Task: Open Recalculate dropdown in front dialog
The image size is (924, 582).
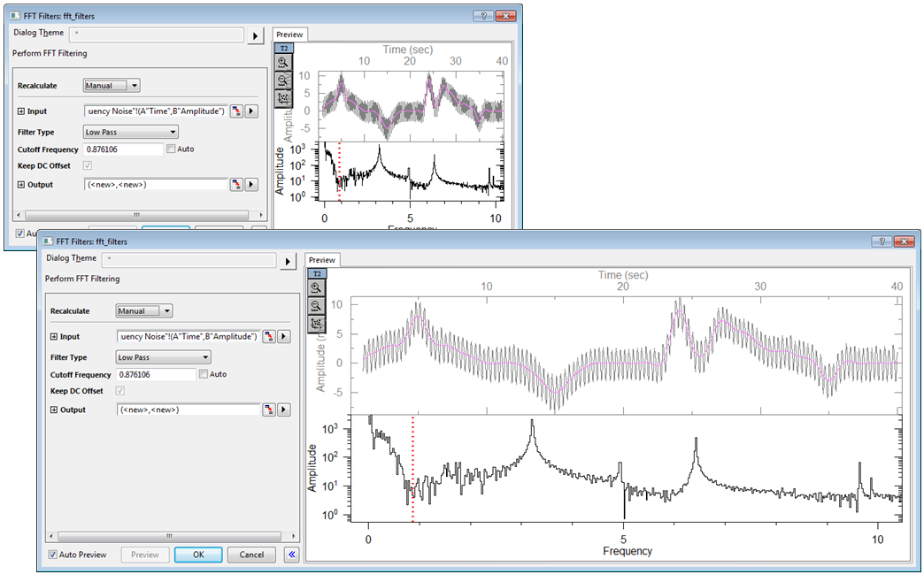Action: click(144, 311)
